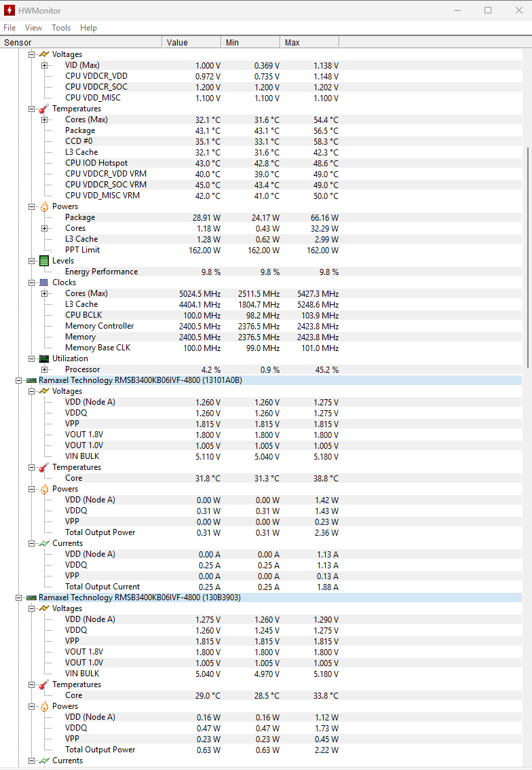Click the Currents icon above Total Output Current
532x770 pixels.
(x=44, y=543)
